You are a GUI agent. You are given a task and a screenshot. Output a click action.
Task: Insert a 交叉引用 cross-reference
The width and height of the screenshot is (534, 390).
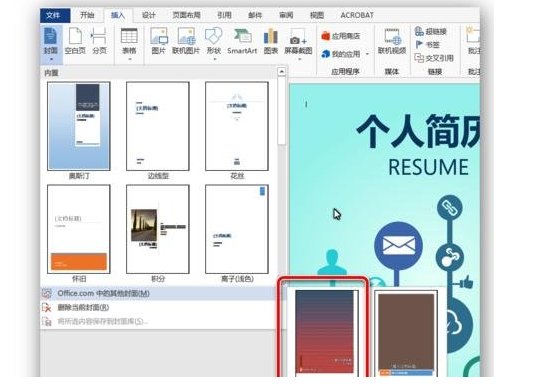(434, 58)
